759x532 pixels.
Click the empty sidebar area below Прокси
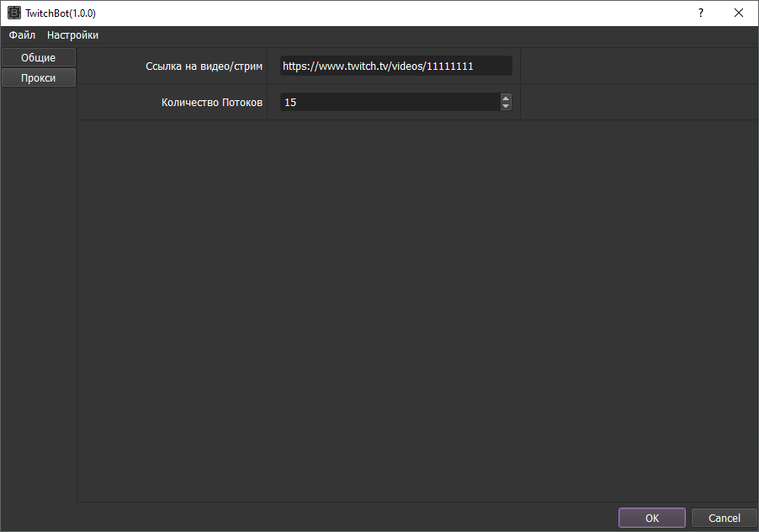pyautogui.click(x=39, y=295)
